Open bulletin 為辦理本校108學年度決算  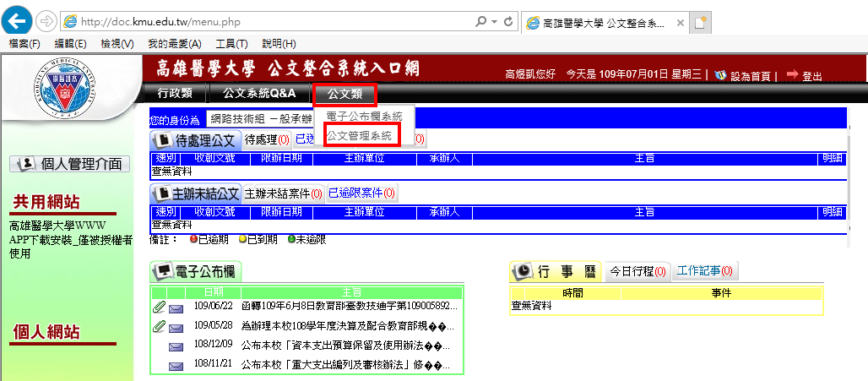point(348,326)
